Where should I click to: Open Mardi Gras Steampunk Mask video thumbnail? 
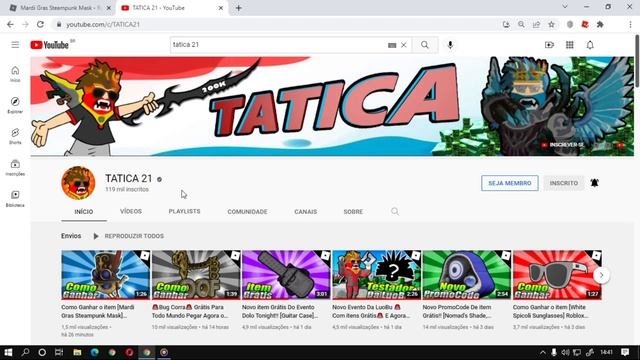click(x=106, y=275)
